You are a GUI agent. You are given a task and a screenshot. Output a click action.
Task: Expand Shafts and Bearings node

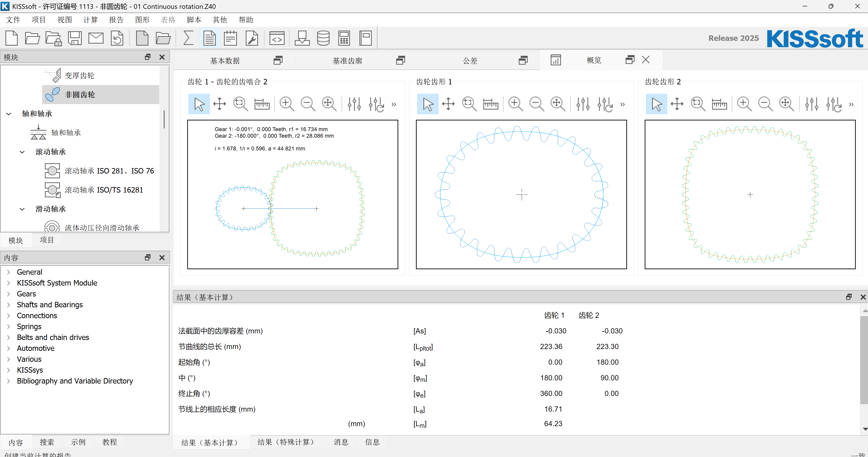8,305
